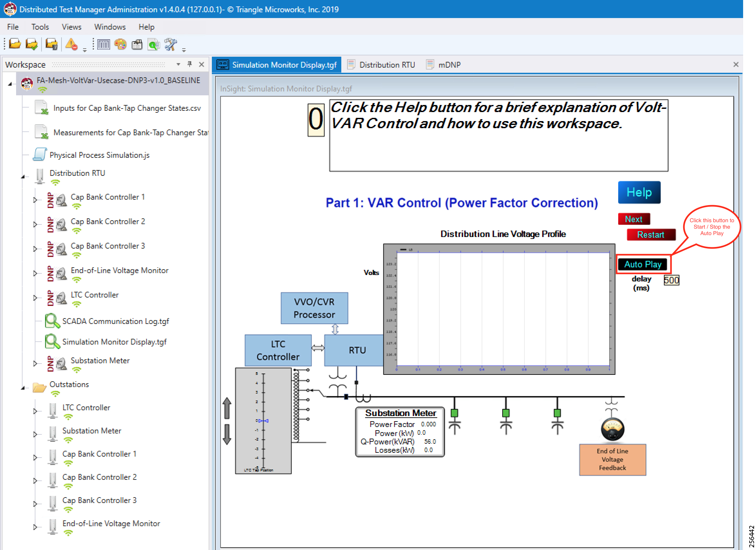Viewport: 756px width, 550px height.
Task: Click the warning triangle with red stop icon
Action: (72, 44)
